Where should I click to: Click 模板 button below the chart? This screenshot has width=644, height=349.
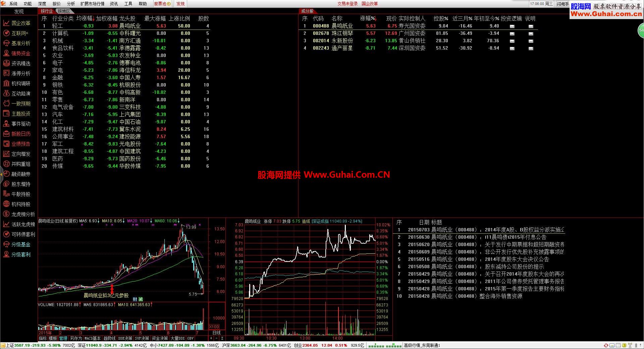click(x=53, y=338)
